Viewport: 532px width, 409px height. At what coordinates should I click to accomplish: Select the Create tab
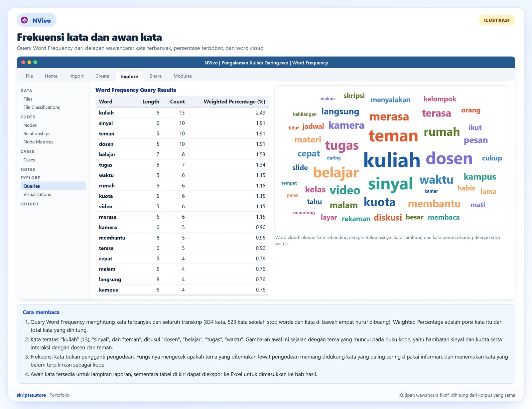[x=102, y=76]
